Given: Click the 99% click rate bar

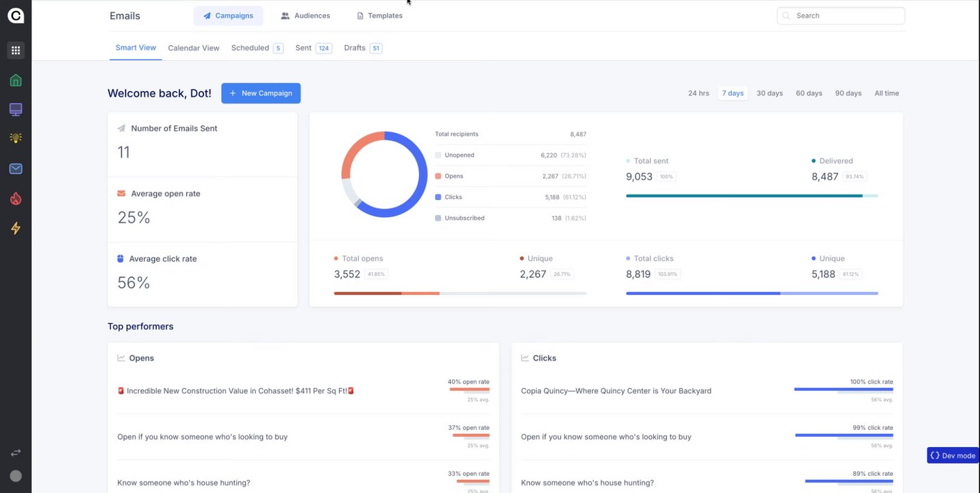Looking at the screenshot, I should click(x=844, y=435).
